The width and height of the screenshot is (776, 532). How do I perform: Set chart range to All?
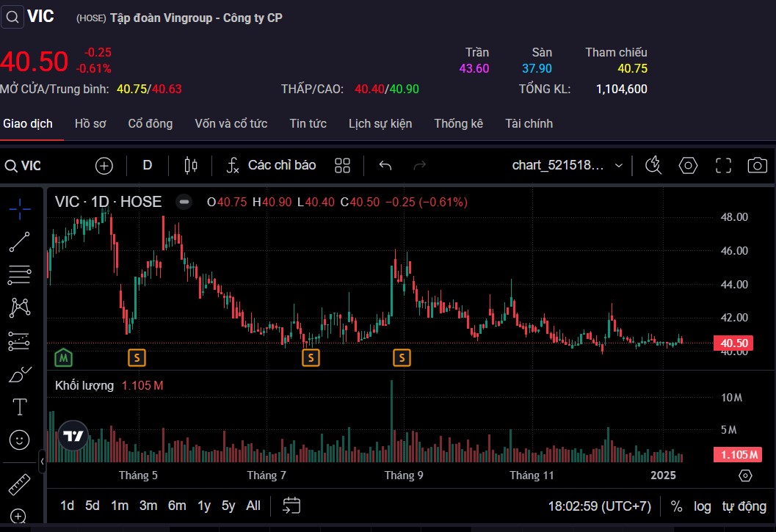pyautogui.click(x=253, y=506)
